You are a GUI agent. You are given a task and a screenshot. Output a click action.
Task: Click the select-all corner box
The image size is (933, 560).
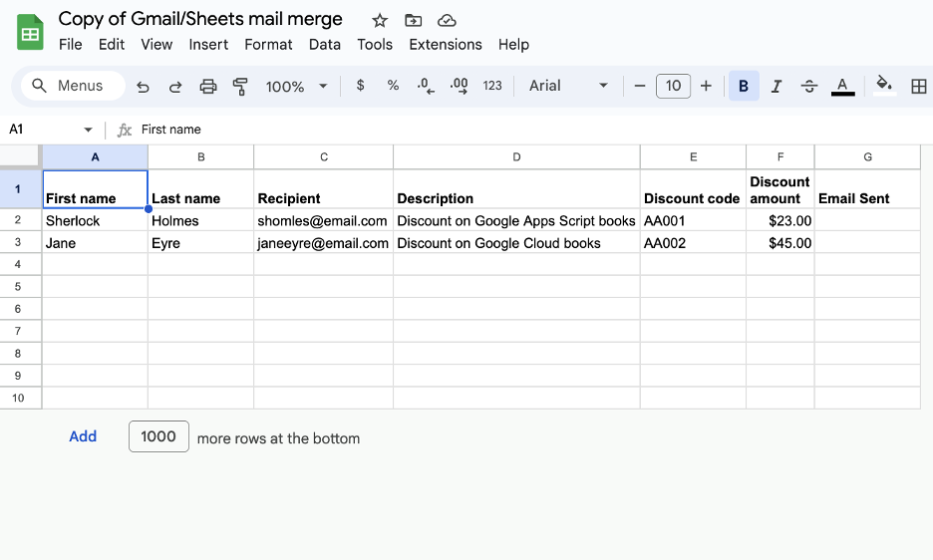pyautogui.click(x=20, y=157)
